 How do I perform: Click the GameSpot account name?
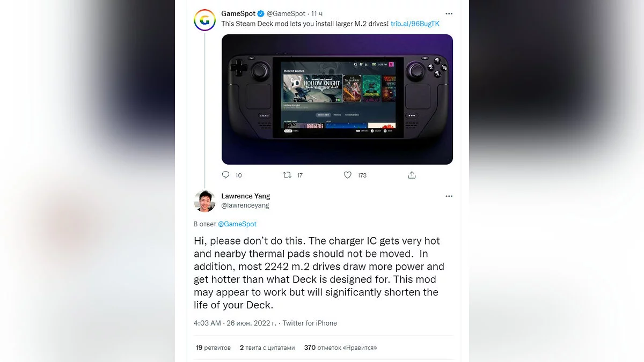238,13
